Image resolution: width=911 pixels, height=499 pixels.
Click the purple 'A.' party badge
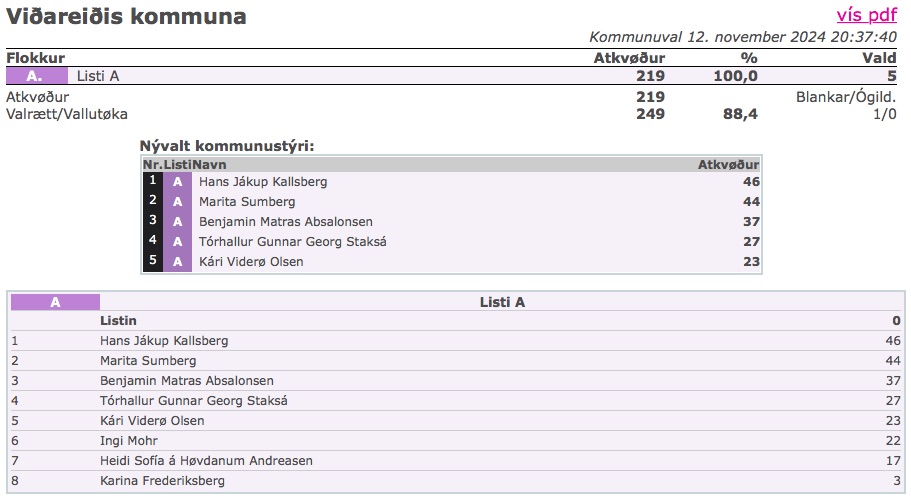pos(35,76)
